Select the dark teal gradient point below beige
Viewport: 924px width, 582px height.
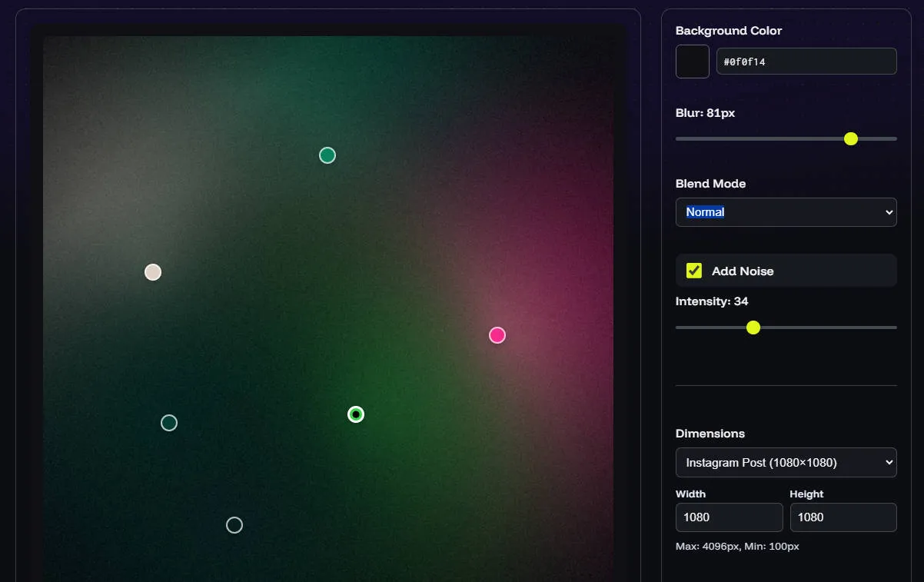169,423
